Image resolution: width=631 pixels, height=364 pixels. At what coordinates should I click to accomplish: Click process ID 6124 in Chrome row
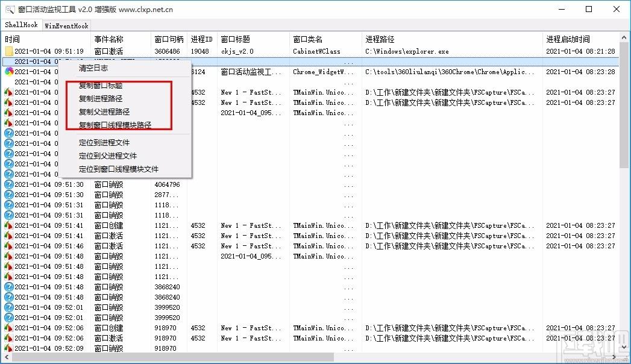coord(198,72)
